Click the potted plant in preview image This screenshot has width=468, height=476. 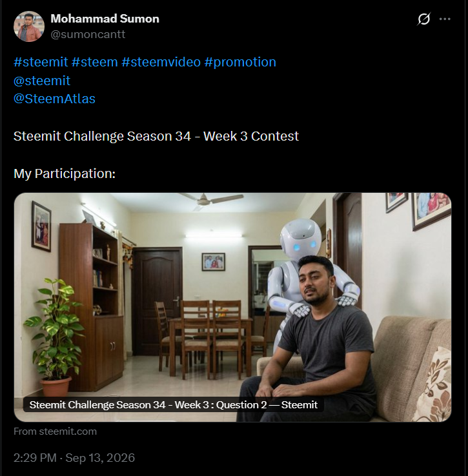[54, 337]
